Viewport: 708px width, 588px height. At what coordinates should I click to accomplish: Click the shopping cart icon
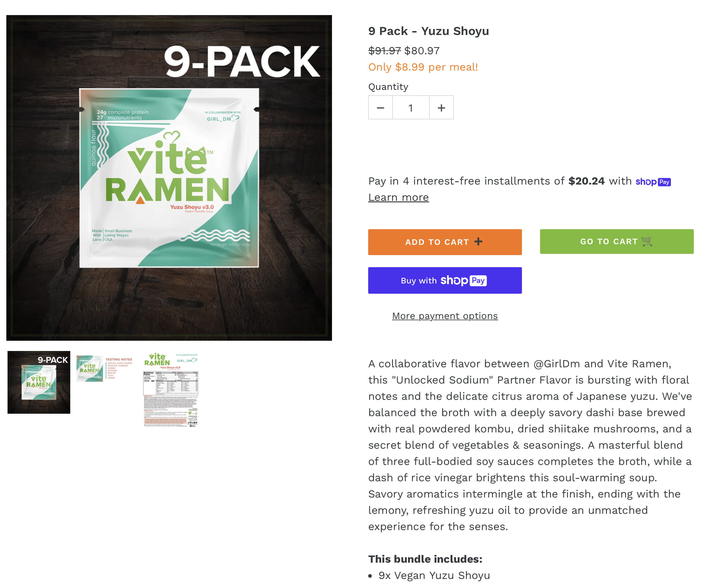(647, 241)
